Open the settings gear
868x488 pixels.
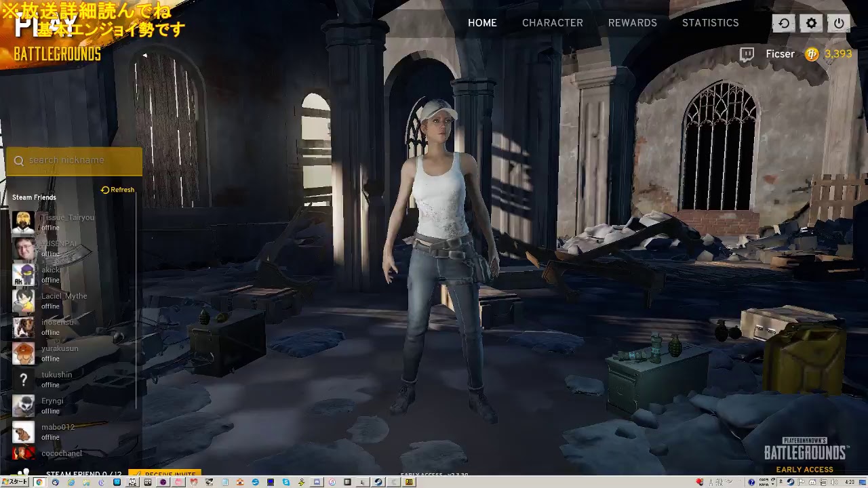812,23
